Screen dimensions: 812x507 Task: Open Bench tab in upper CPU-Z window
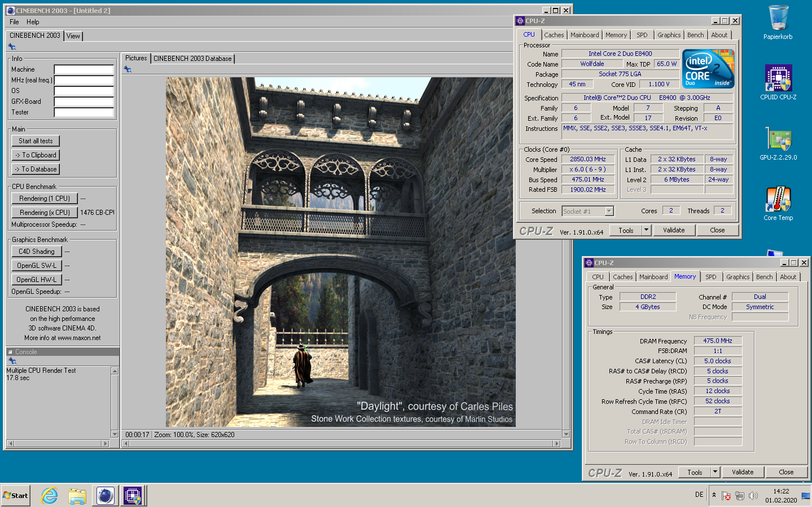696,35
